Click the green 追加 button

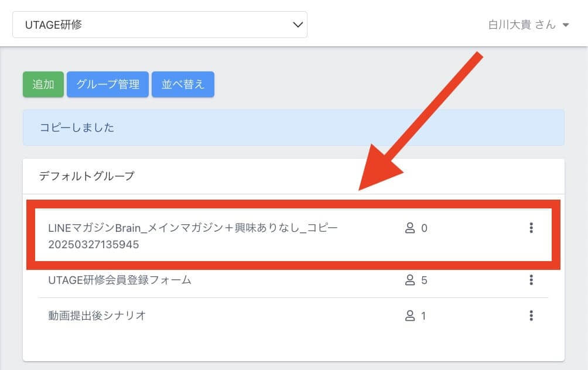point(43,84)
